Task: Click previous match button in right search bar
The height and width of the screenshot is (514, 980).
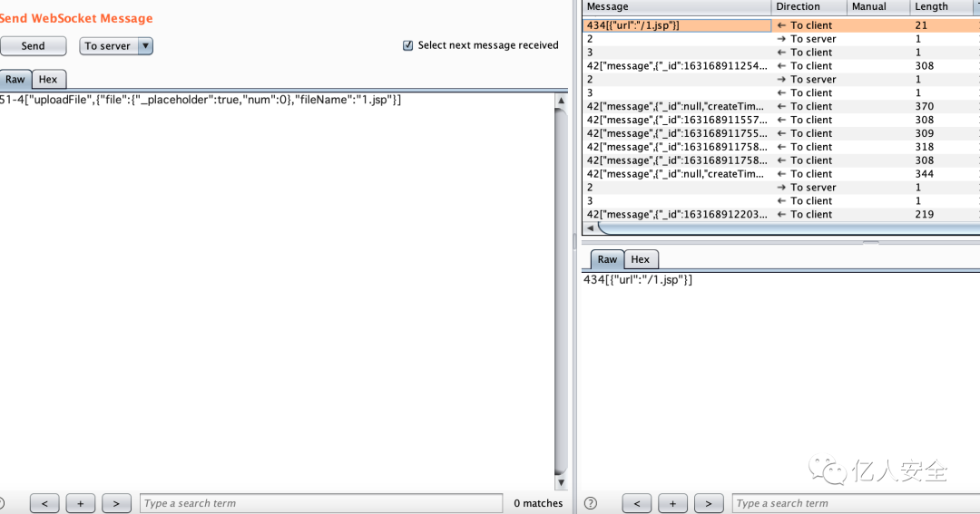Action: (x=636, y=503)
